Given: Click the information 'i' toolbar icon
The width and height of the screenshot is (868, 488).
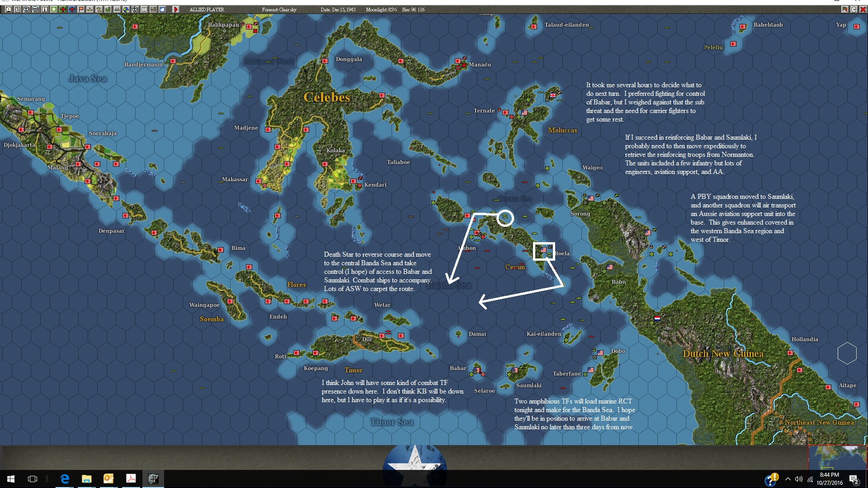Looking at the screenshot, I should (45, 9).
